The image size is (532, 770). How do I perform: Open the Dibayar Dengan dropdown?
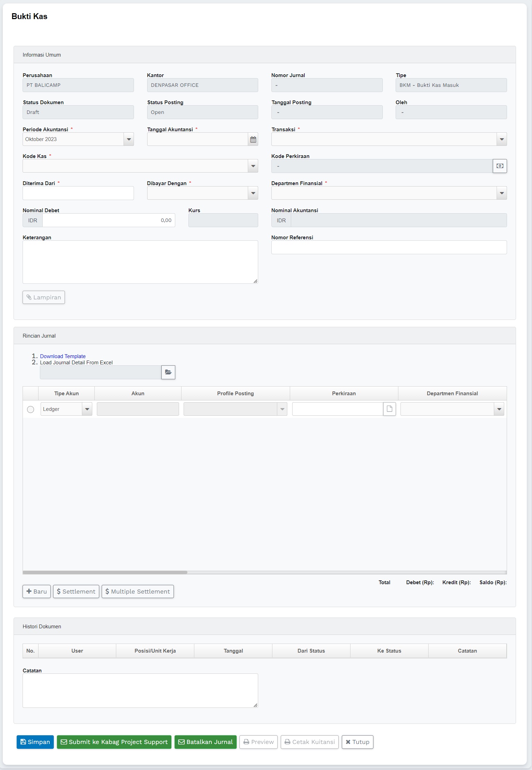pos(253,193)
